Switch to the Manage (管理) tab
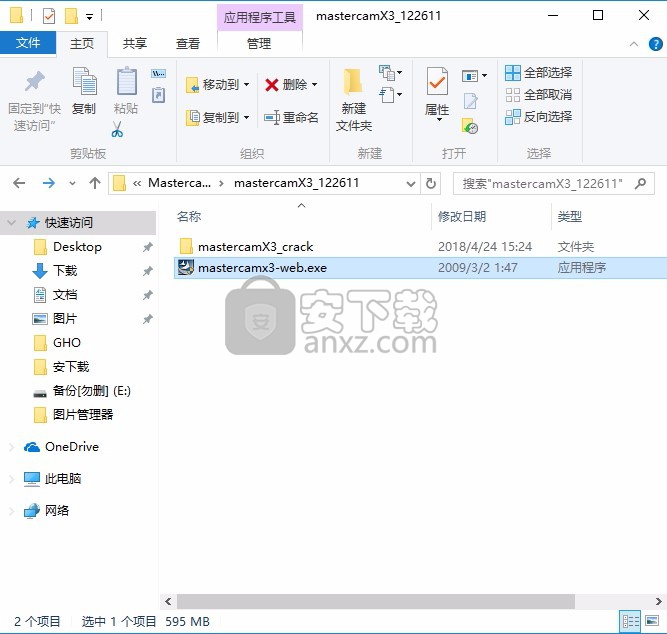The height and width of the screenshot is (634, 667). point(259,43)
